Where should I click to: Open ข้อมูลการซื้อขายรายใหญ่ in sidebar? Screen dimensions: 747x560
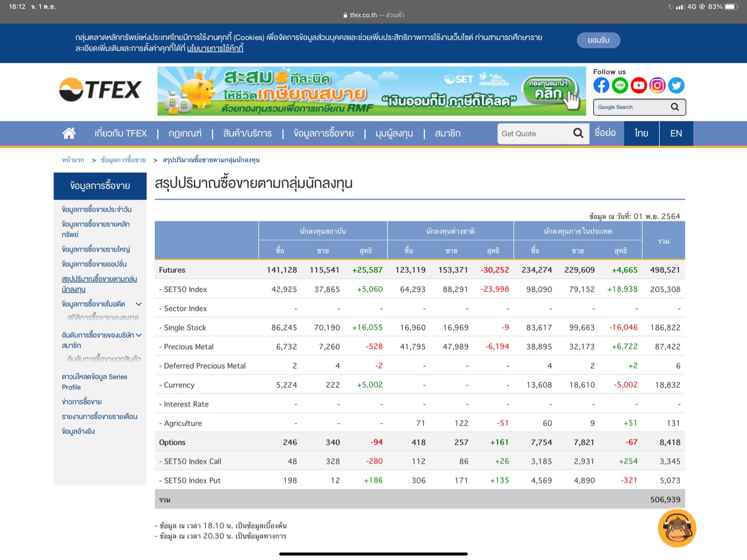[x=96, y=249]
